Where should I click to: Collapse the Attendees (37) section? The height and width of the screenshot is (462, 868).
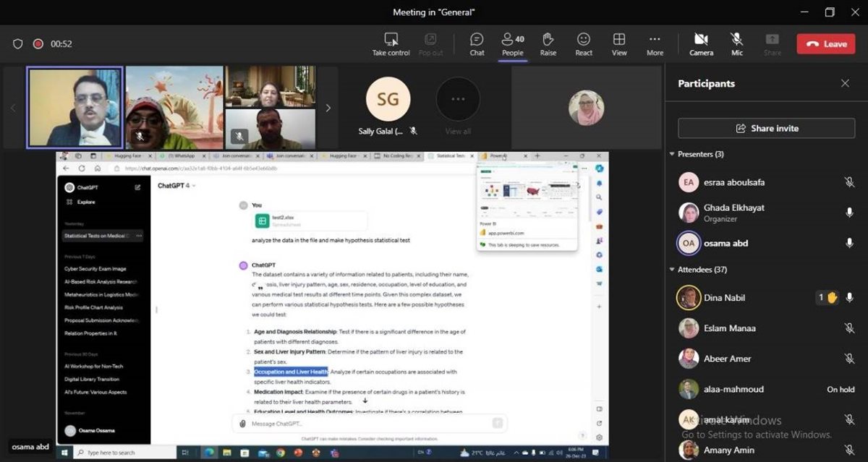(x=672, y=270)
